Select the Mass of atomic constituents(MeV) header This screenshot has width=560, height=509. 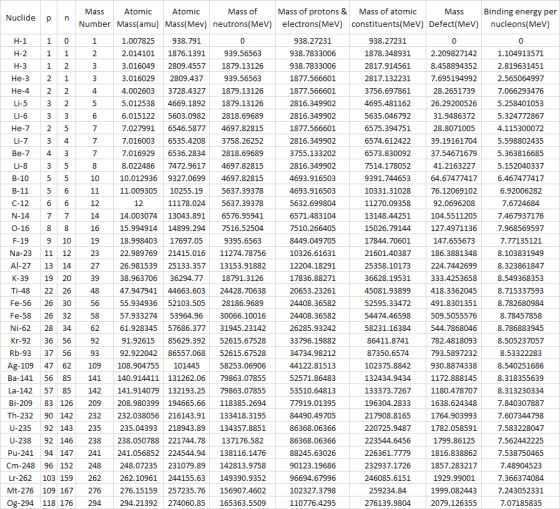pos(388,18)
